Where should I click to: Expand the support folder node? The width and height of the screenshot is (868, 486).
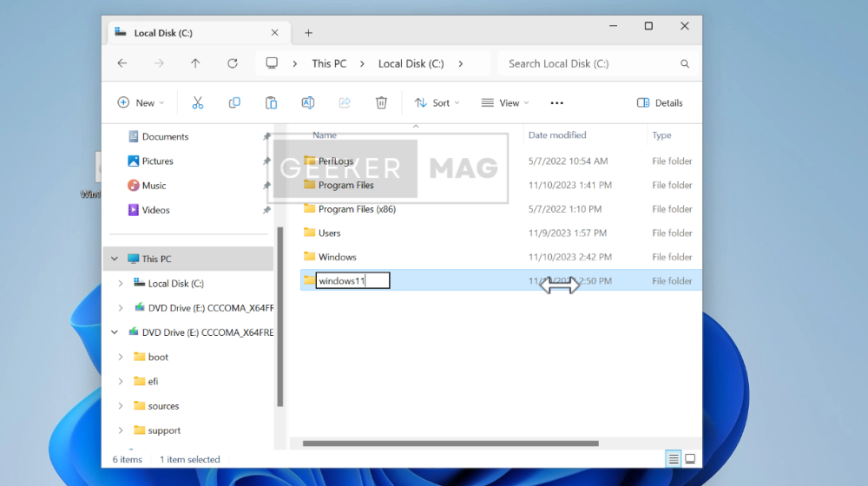pos(121,430)
